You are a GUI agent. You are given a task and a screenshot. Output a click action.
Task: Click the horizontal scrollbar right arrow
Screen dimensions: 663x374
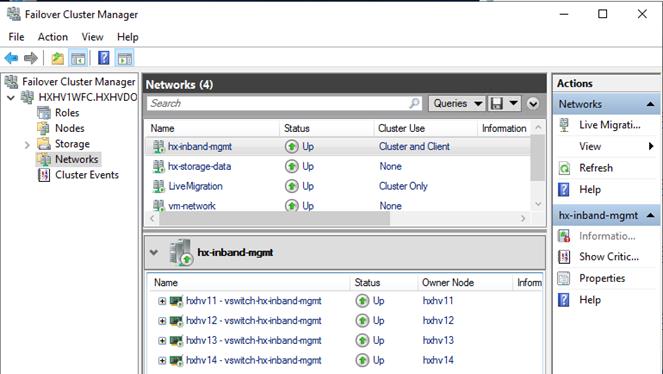[523, 218]
